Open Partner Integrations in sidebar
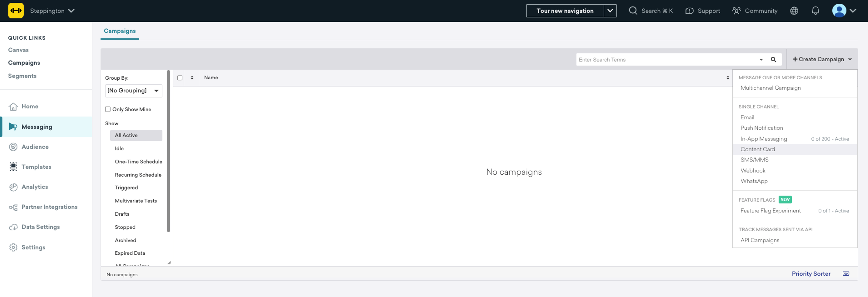This screenshot has width=868, height=297. [49, 207]
